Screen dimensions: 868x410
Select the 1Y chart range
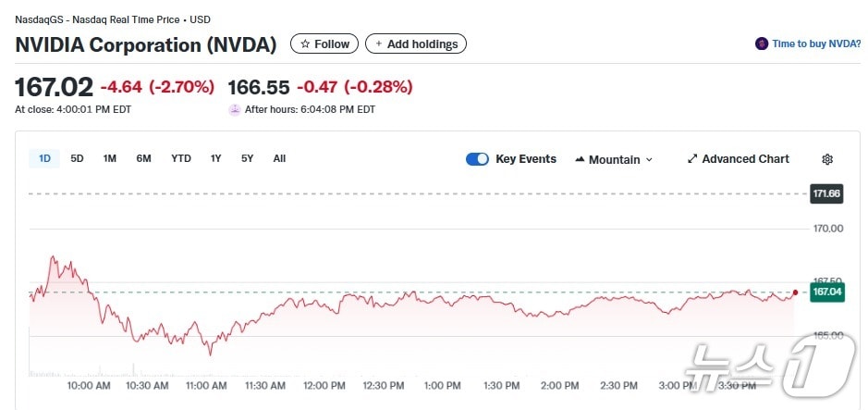(215, 158)
